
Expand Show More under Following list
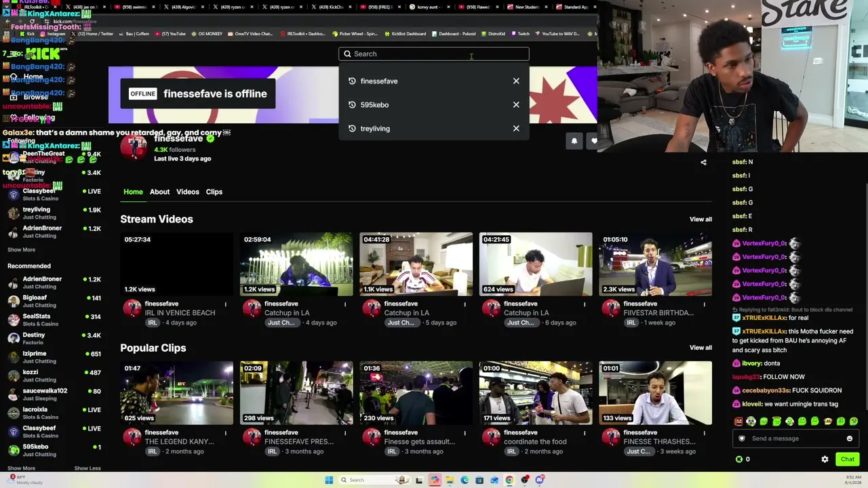[x=21, y=250]
